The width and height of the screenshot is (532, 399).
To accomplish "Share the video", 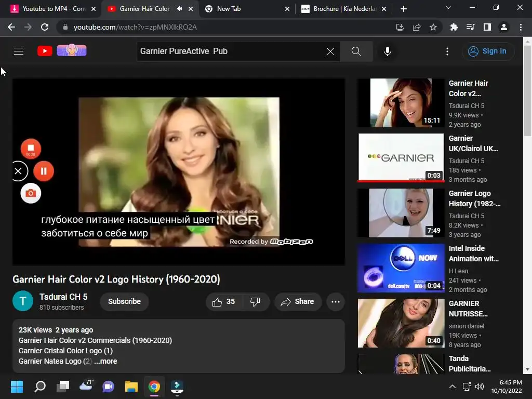I will tap(298, 302).
